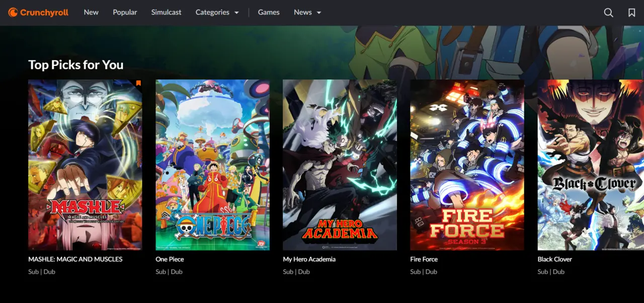Screen dimensions: 644x303
Task: Open the Simulcast page
Action: pos(166,12)
